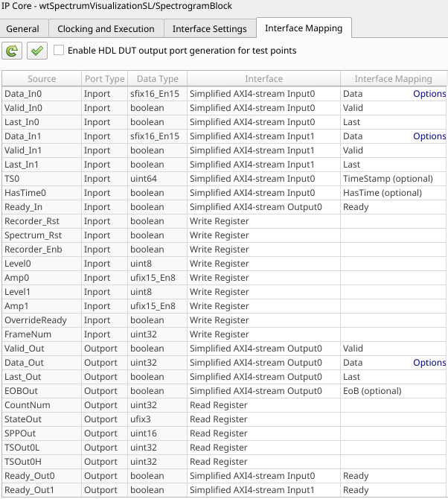Select the SPPOut source cell

click(42, 433)
